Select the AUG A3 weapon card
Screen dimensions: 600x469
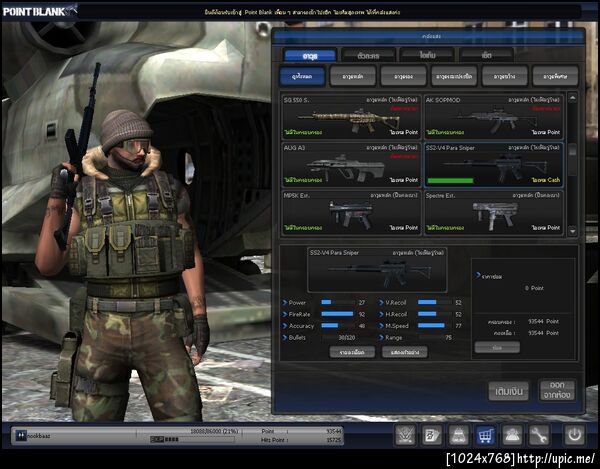click(x=351, y=164)
